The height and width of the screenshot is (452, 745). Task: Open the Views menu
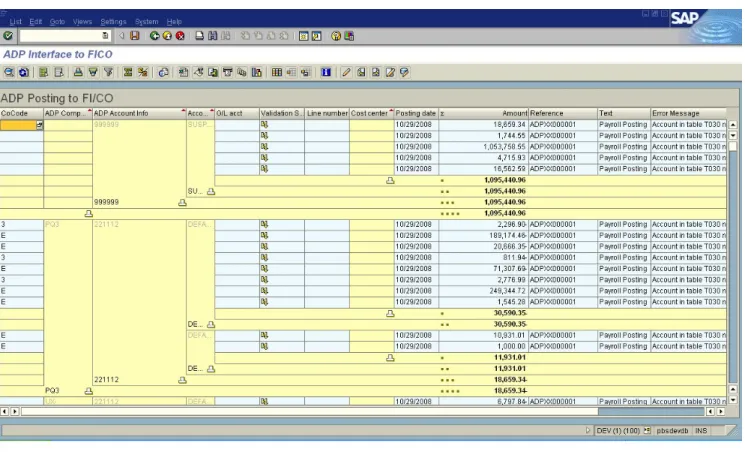click(x=82, y=21)
